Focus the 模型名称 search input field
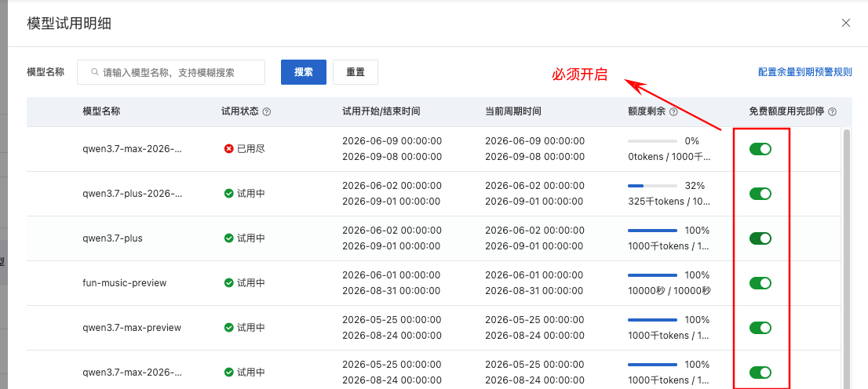868x389 pixels. tap(171, 72)
